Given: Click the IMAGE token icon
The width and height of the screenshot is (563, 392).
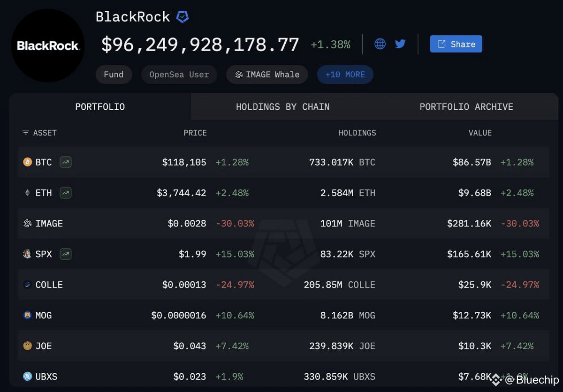Looking at the screenshot, I should click(28, 224).
